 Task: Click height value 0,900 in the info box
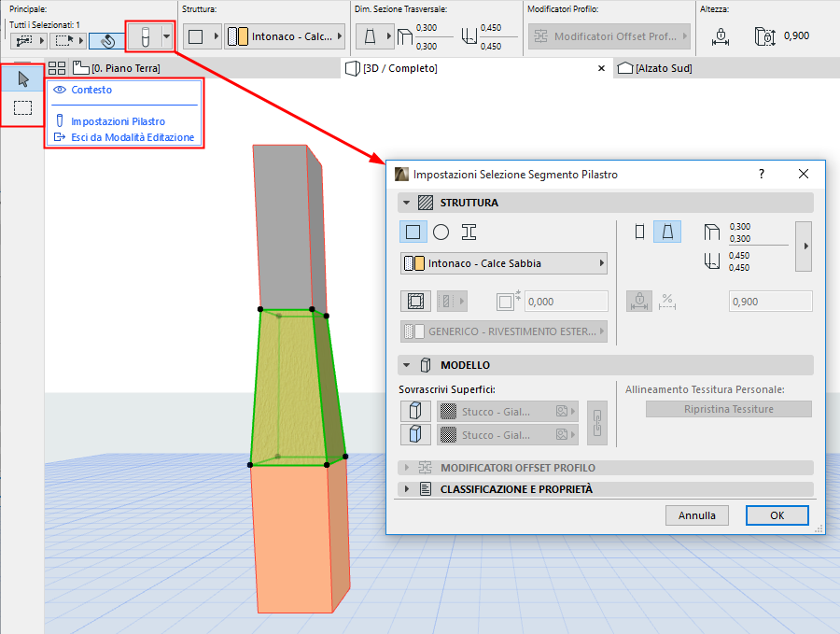(x=797, y=35)
